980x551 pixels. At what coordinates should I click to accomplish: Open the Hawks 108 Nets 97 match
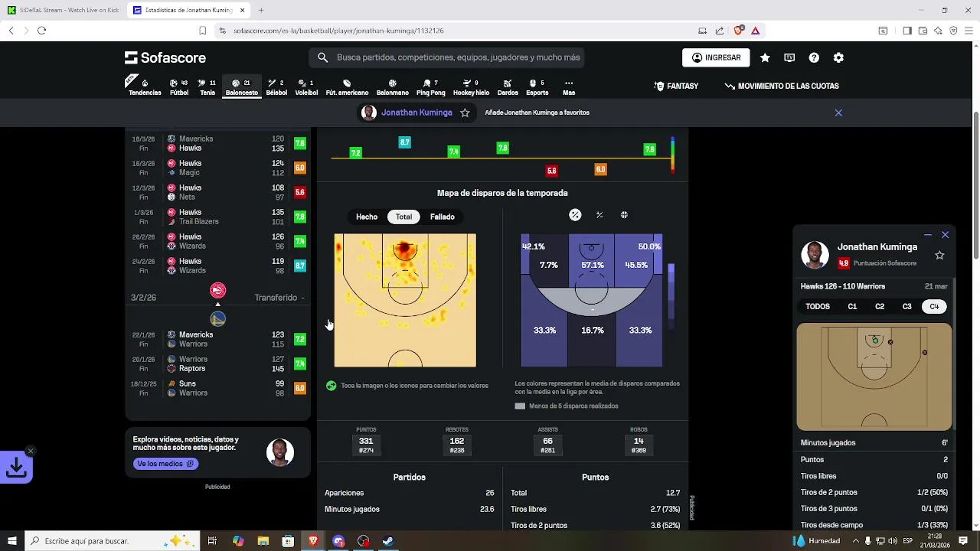click(217, 193)
